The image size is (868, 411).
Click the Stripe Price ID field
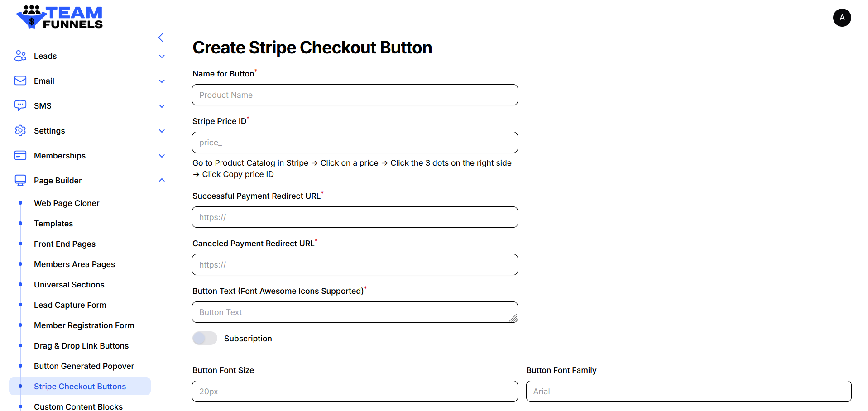pos(355,143)
